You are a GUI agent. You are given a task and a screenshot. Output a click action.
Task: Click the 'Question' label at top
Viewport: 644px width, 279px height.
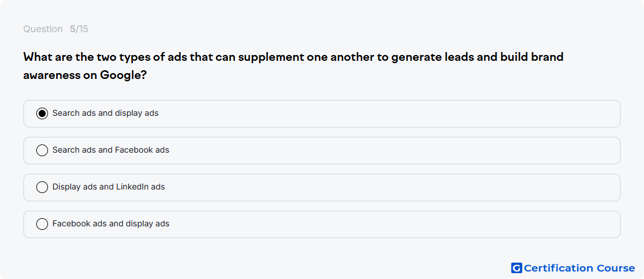[x=43, y=29]
